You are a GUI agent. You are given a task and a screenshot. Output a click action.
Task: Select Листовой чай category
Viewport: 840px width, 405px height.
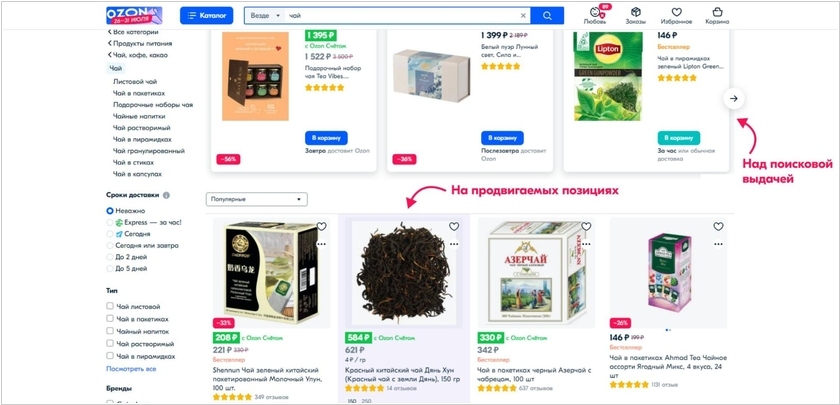pyautogui.click(x=135, y=81)
